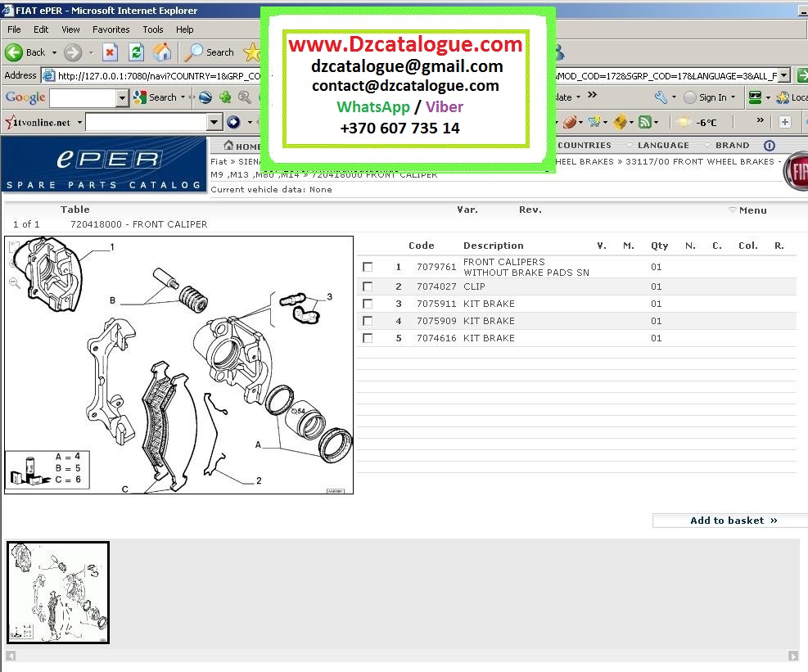Image resolution: width=808 pixels, height=672 pixels.
Task: Tick checkbox for 7075911 KIT BRAKE
Action: click(x=368, y=304)
